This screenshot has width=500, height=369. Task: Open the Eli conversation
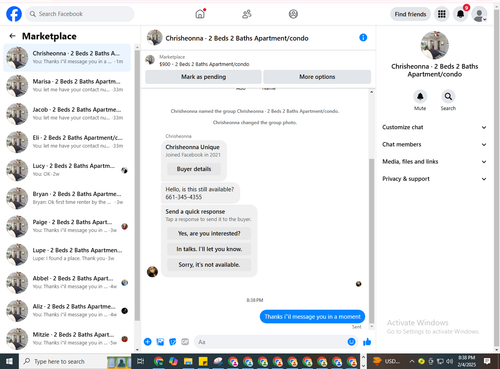(67, 142)
